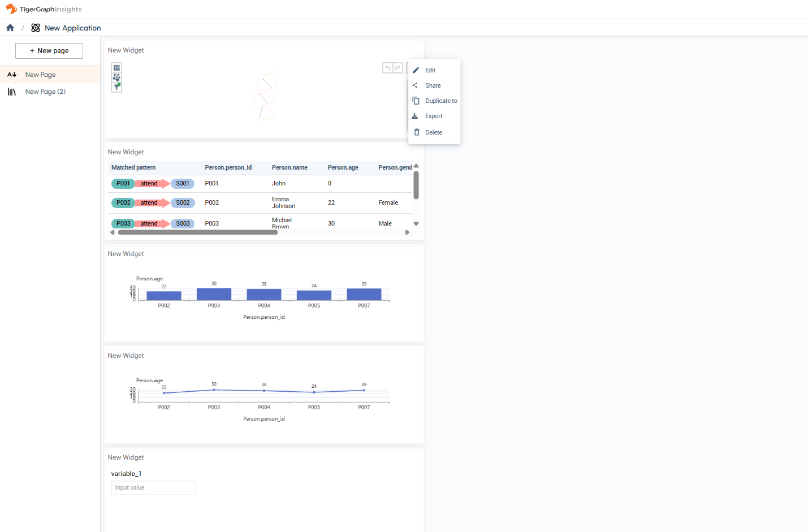808x532 pixels.
Task: Click the undo arrow in graph widget
Action: tap(388, 68)
